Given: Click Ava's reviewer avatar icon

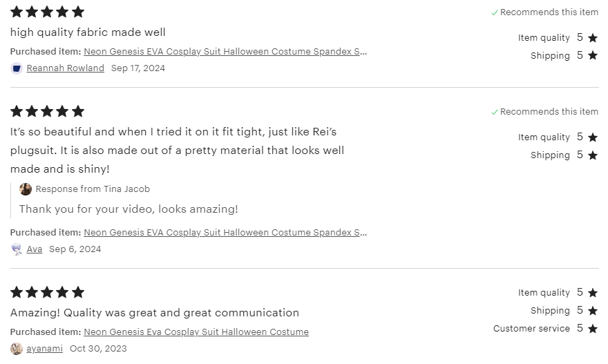Looking at the screenshot, I should tap(17, 249).
